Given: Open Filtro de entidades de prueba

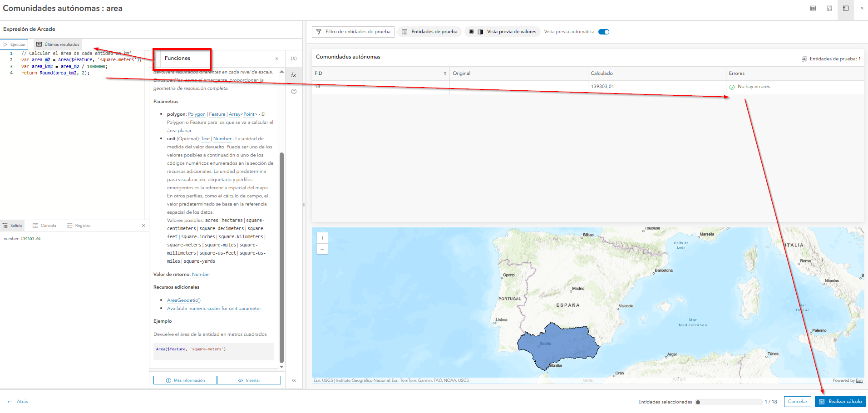Looking at the screenshot, I should click(x=353, y=32).
